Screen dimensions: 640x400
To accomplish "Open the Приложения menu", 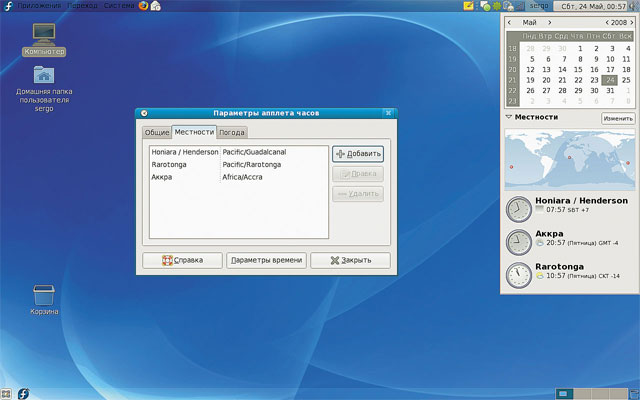I will (x=39, y=6).
